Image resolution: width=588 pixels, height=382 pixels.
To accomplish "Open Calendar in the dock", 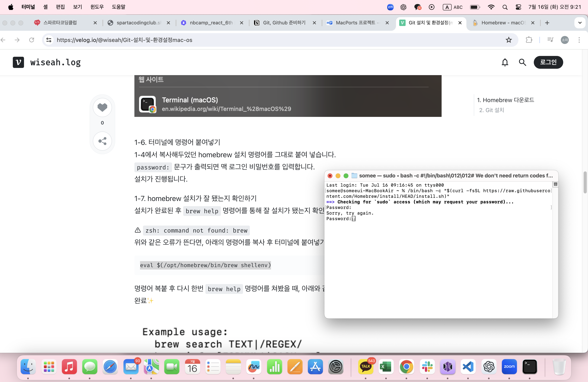I will coord(192,366).
